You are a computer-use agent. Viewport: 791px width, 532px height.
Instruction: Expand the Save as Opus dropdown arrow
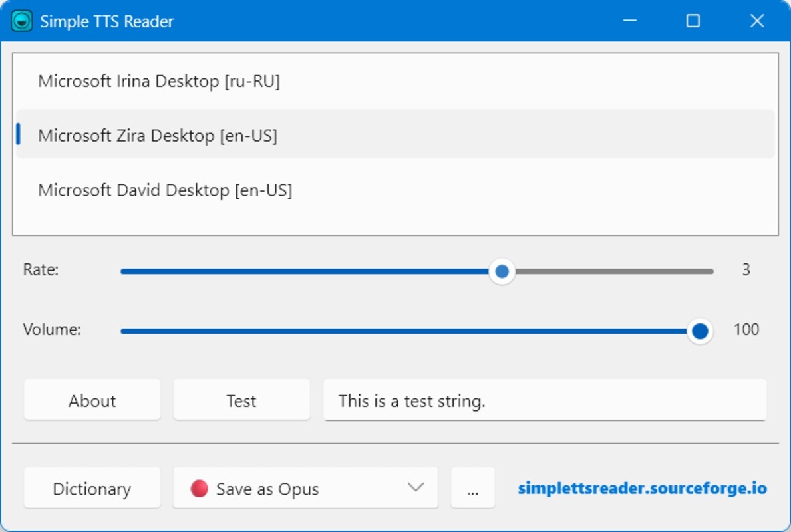(x=416, y=487)
